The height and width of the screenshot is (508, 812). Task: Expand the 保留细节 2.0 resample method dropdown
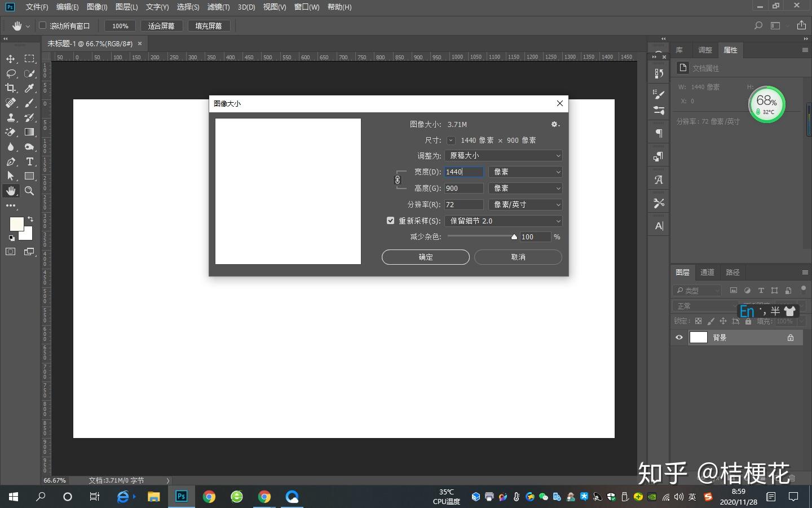coord(504,221)
